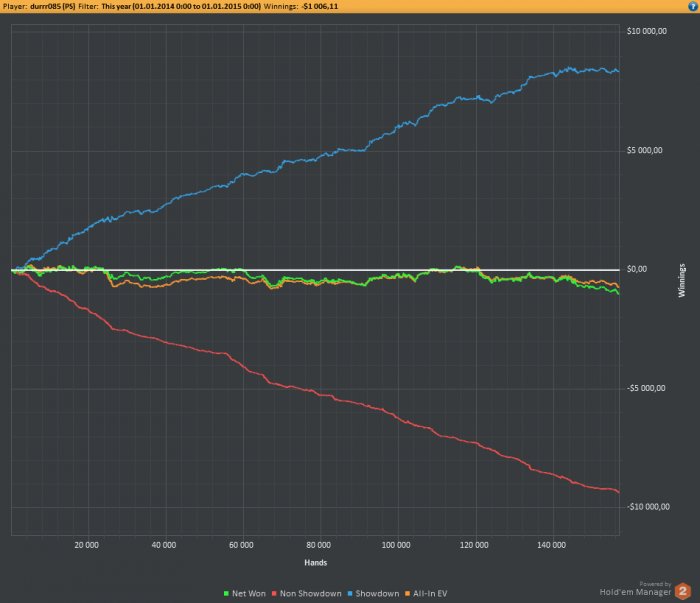Toggle the Non Showdown legend label
This screenshot has height=603, width=700.
(311, 594)
